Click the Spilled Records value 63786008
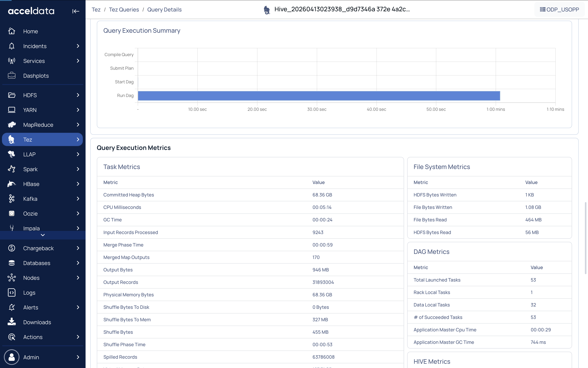588x368 pixels. [x=323, y=357]
